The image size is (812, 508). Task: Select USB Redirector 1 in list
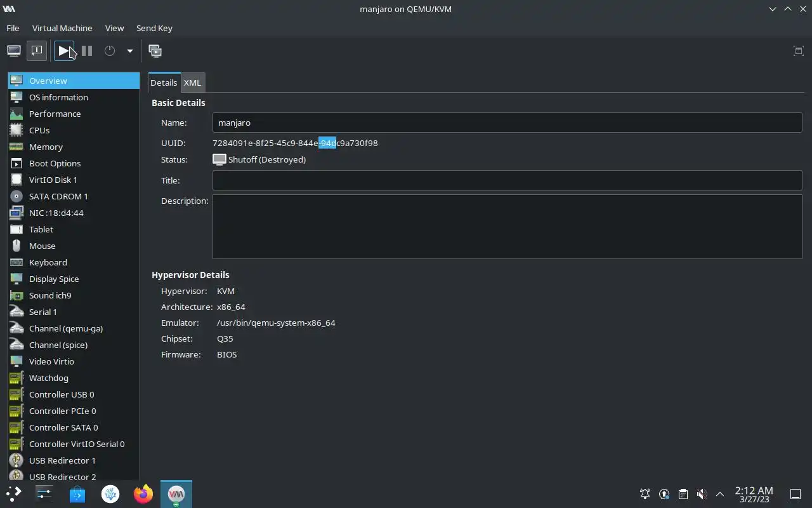74,460
